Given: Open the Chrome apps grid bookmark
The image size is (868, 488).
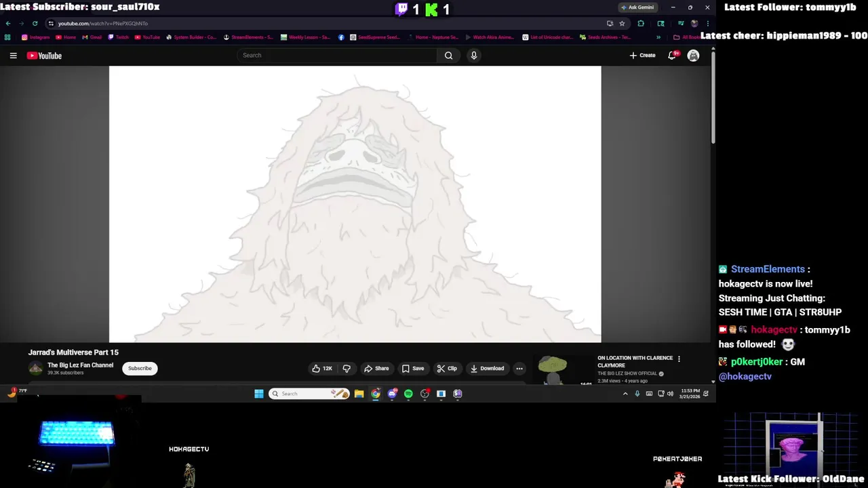Looking at the screenshot, I should pyautogui.click(x=7, y=37).
